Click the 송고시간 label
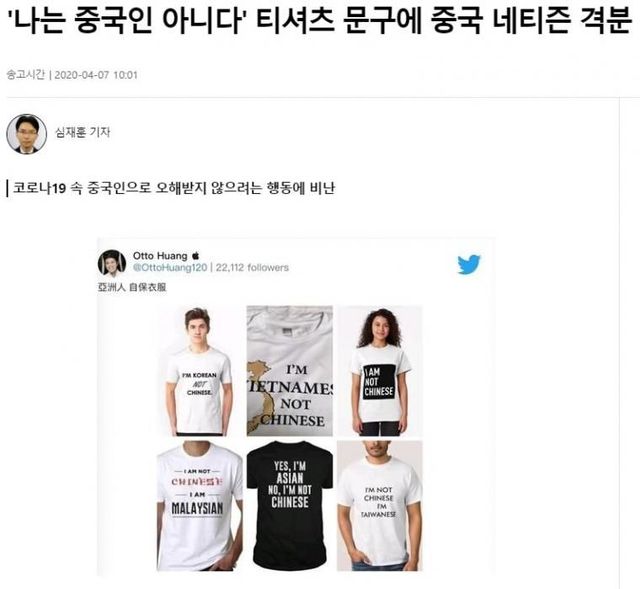Viewport: 640px width, 589px height. (26, 75)
